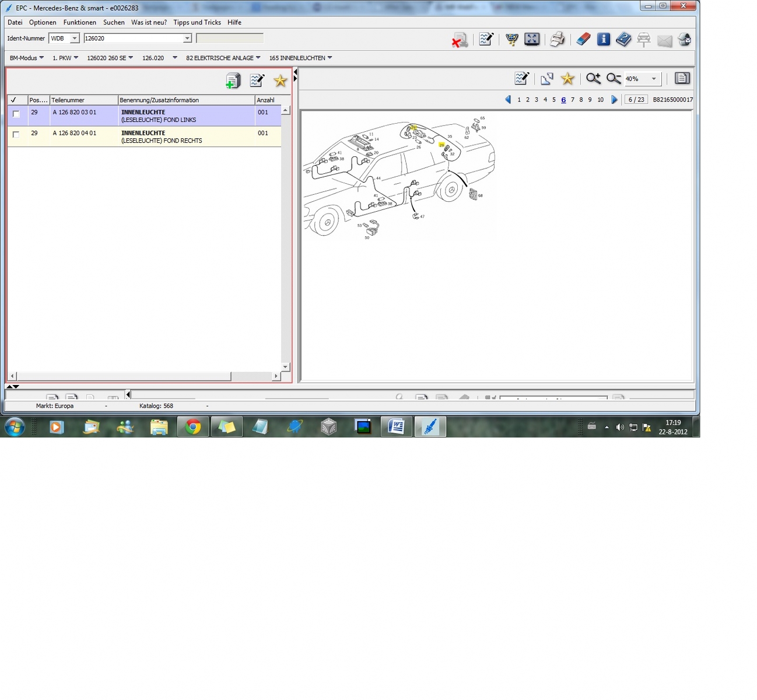Open the 165 INNENLEUCHTEN dropdown
757x700 pixels.
click(301, 58)
